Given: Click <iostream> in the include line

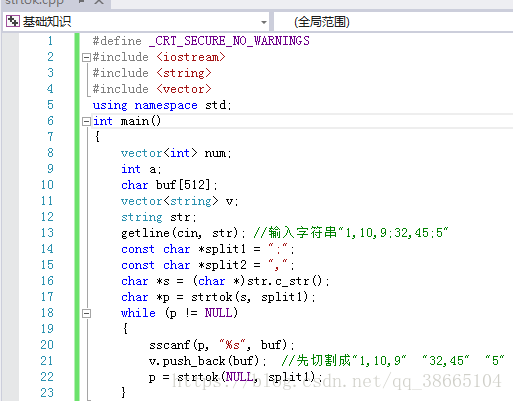Looking at the screenshot, I should click(x=191, y=57).
